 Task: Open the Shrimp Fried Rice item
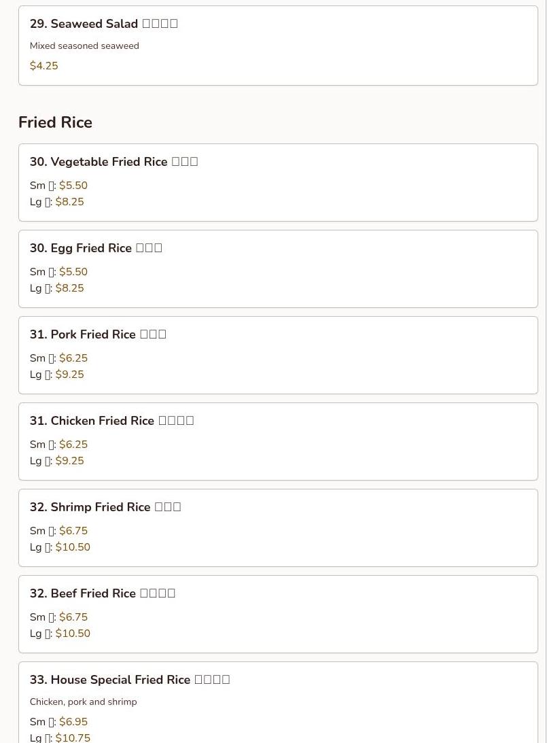105,507
